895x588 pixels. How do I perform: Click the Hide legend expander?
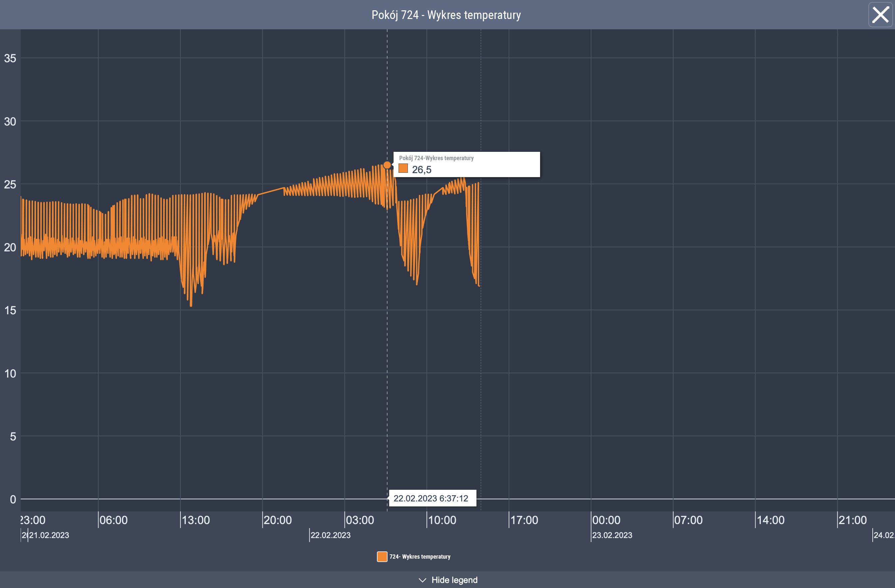pos(454,580)
